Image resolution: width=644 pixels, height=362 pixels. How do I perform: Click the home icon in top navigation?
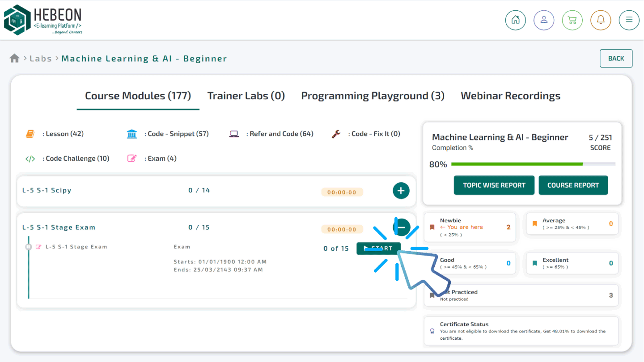tap(515, 20)
